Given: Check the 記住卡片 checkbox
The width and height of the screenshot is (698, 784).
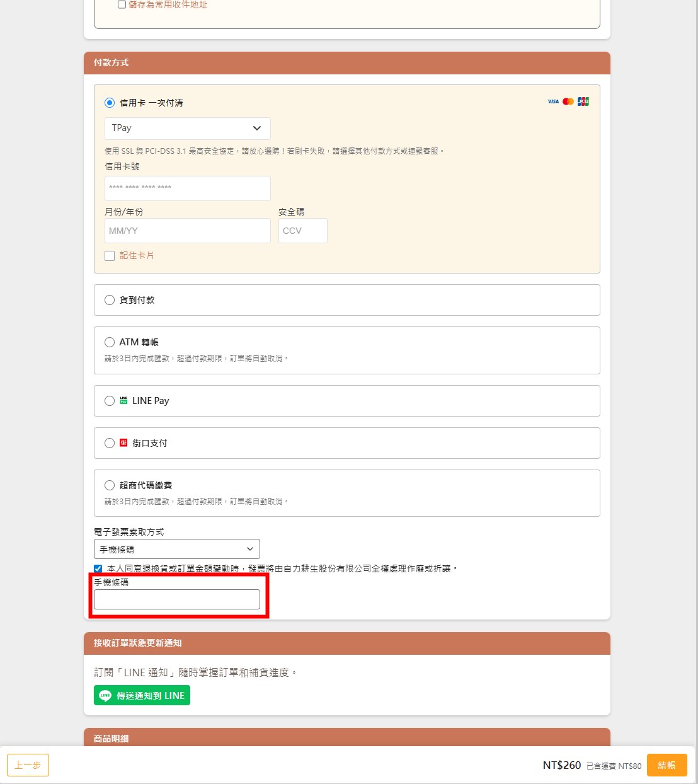Looking at the screenshot, I should point(110,256).
